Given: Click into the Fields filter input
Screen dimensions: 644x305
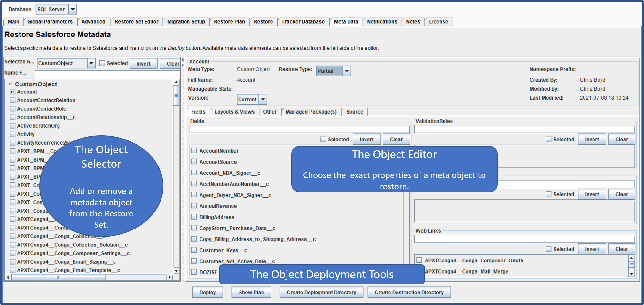Looking at the screenshot, I should (299, 129).
